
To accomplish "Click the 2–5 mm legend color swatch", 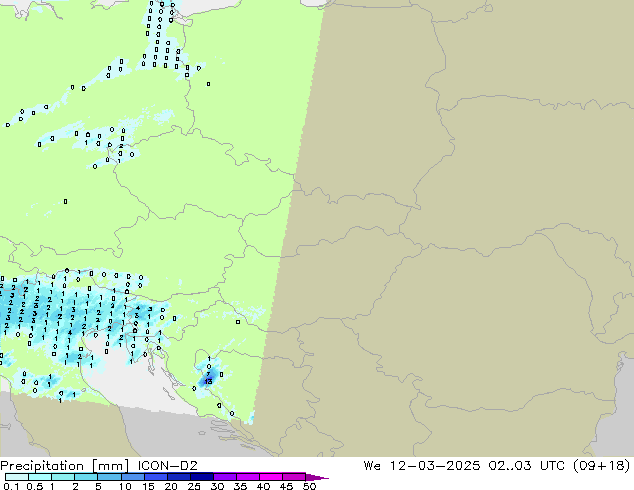I will pos(86,477).
